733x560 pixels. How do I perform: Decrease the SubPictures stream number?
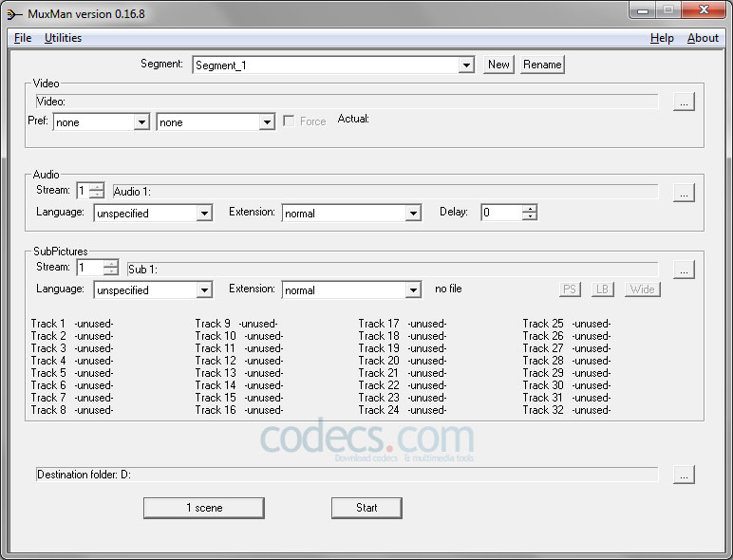click(x=111, y=271)
